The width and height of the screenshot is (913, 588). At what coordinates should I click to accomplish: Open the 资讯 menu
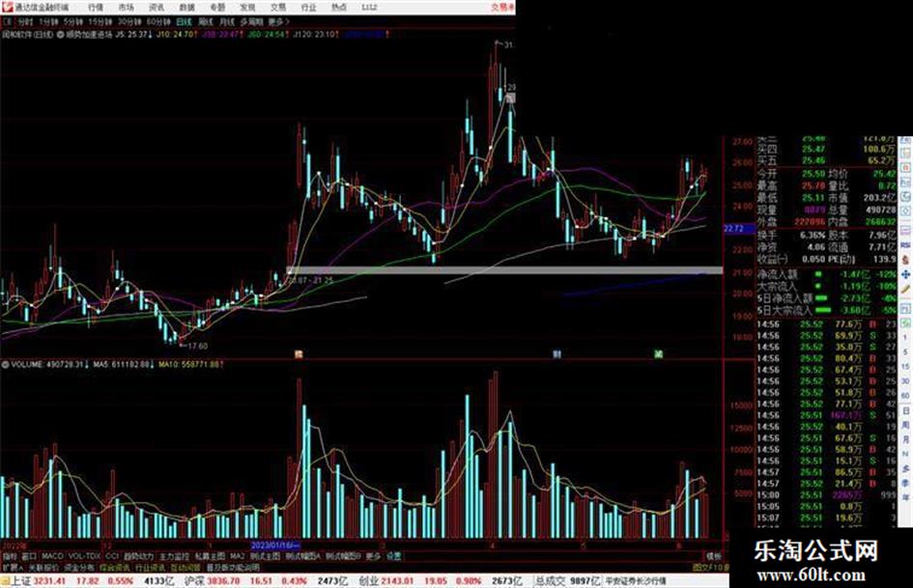point(157,8)
